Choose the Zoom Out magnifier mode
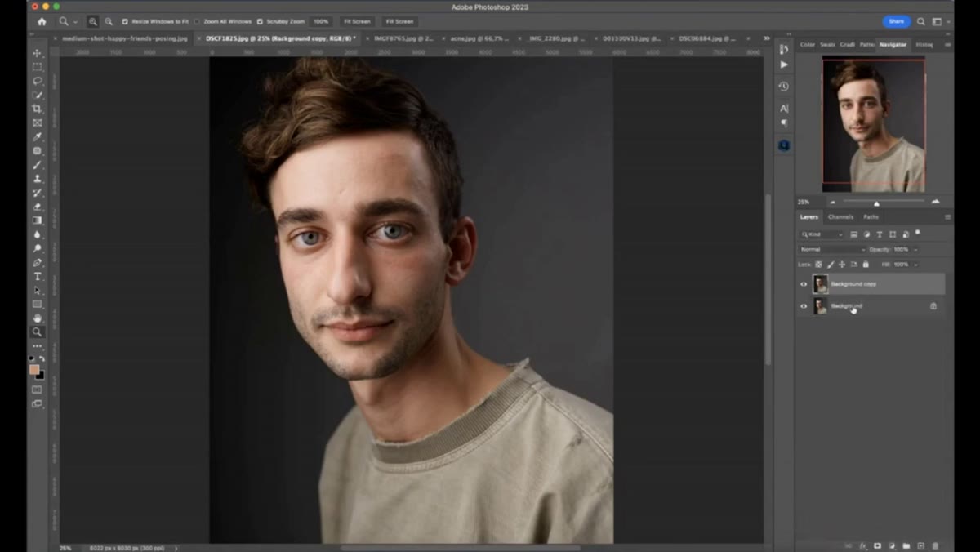 108,21
